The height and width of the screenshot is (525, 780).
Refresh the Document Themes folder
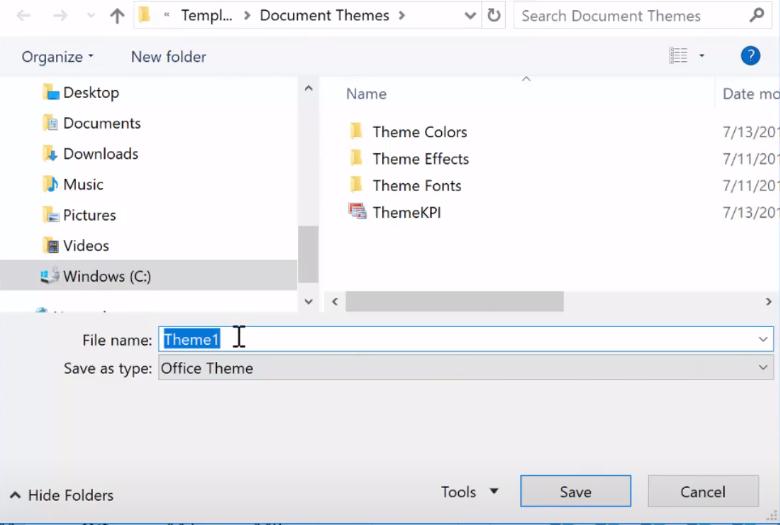[x=493, y=15]
